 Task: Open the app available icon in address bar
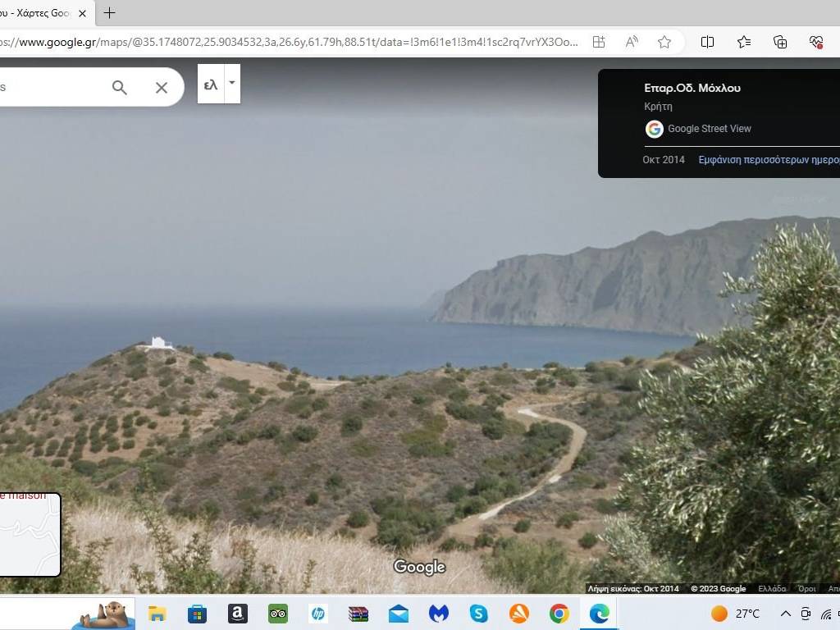pyautogui.click(x=599, y=42)
